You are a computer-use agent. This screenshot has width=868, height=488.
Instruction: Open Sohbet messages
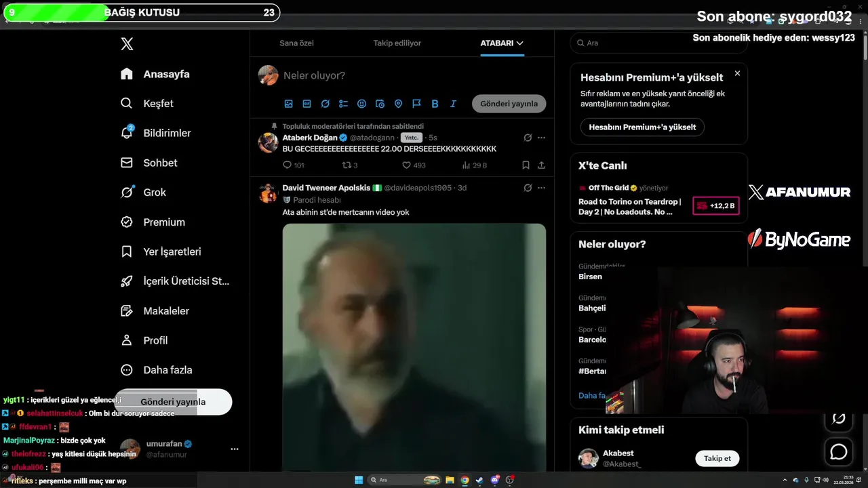point(149,163)
